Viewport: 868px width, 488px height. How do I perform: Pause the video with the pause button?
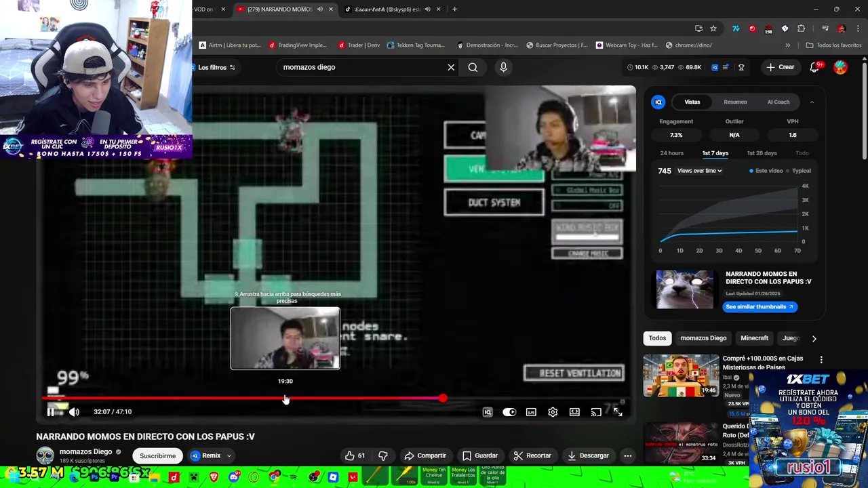50,411
